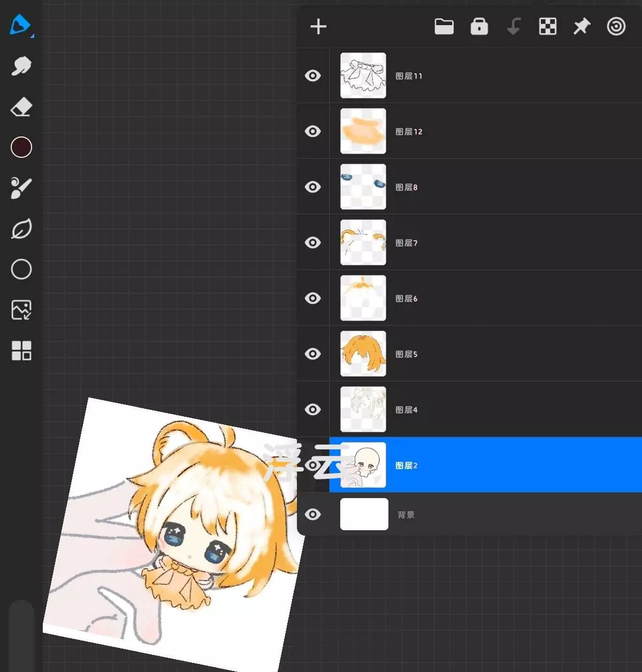Screen dimensions: 642x672
Task: Open the layer target options icon
Action: click(x=616, y=26)
